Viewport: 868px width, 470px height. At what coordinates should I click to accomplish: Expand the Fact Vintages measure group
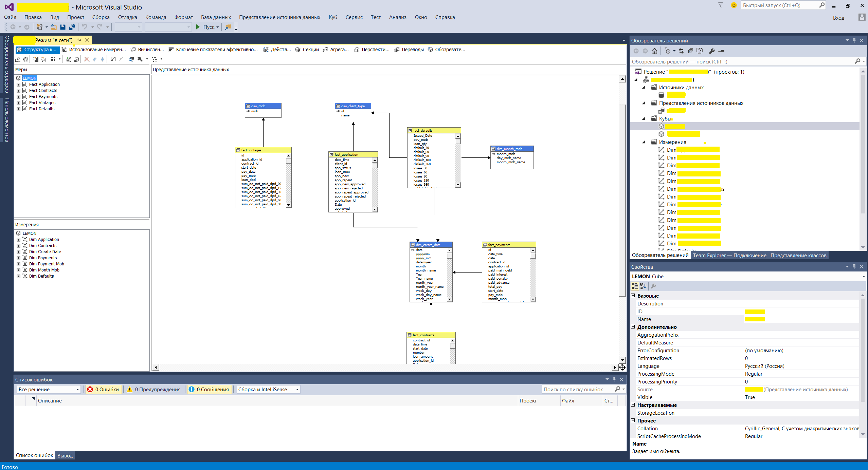click(18, 103)
